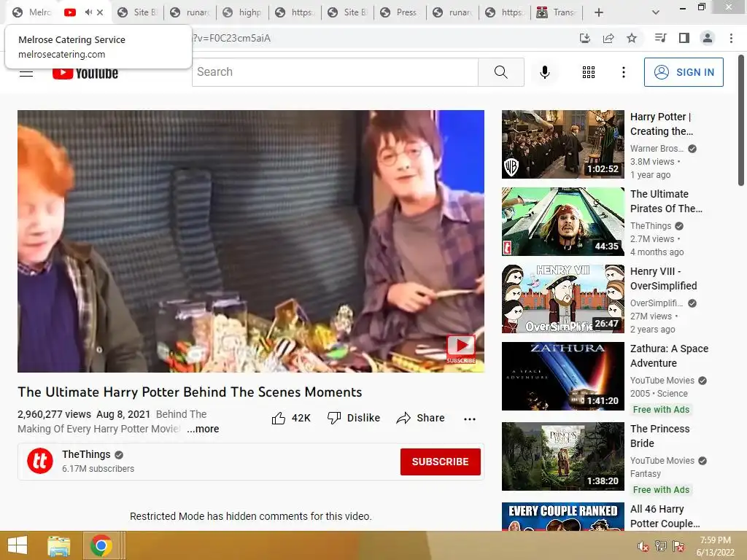Share the video
747x560 pixels.
click(x=420, y=418)
